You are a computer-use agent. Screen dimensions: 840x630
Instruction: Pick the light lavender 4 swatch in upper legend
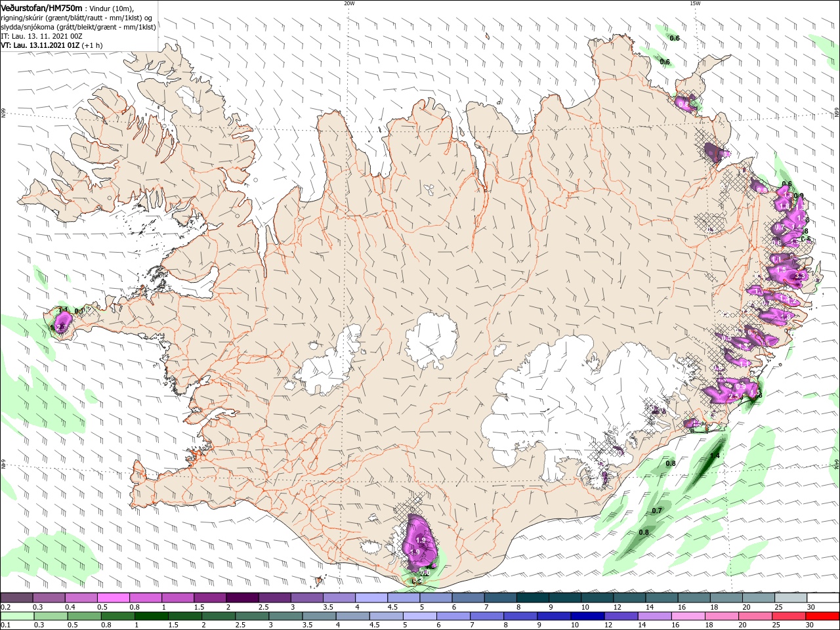371,598
